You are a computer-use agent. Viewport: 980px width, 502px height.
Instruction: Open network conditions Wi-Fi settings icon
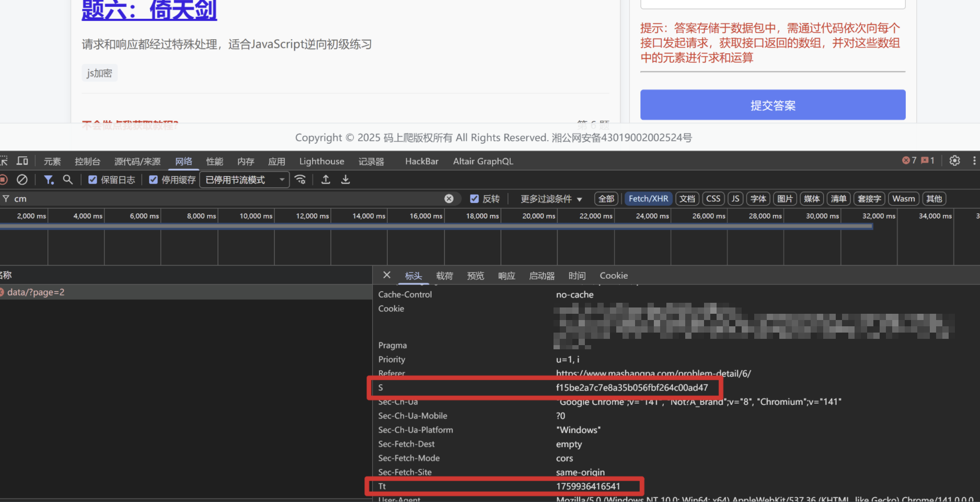301,180
